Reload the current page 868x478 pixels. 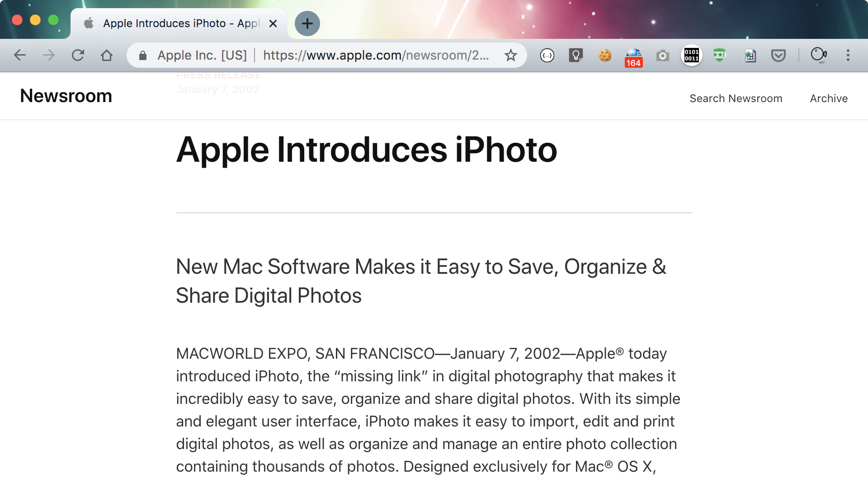tap(78, 55)
